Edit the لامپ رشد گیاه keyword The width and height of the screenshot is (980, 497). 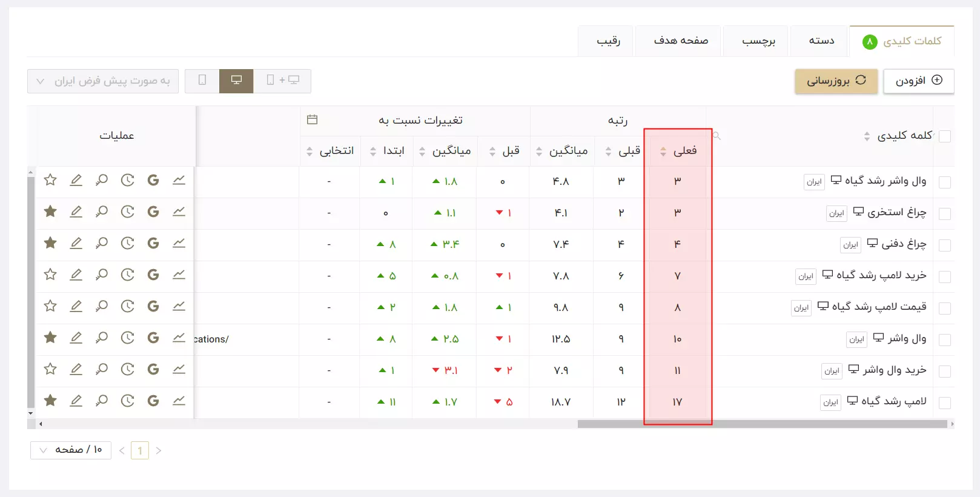pos(76,401)
